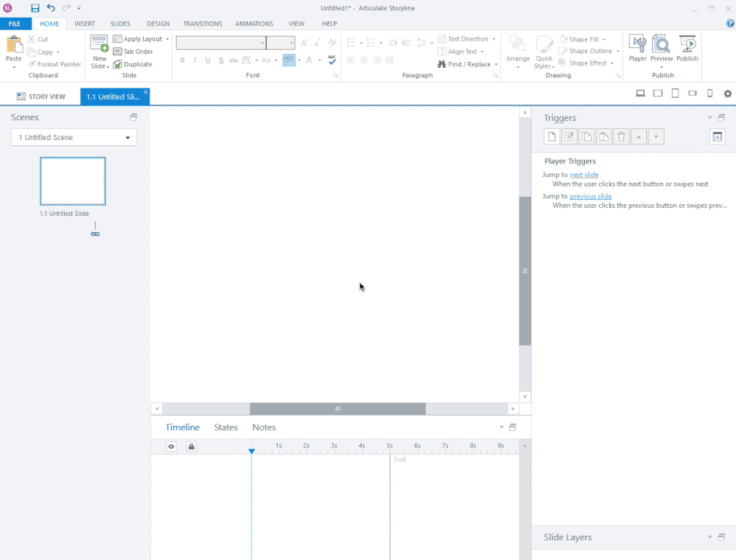Screen dimensions: 736x560
Task: Click the spell check icon
Action: tap(332, 60)
